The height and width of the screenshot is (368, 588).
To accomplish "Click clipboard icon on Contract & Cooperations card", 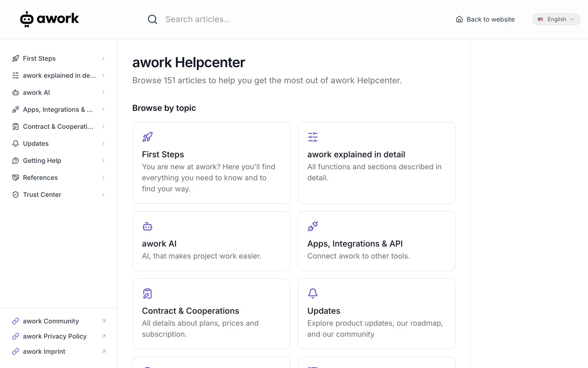I will [x=147, y=294].
